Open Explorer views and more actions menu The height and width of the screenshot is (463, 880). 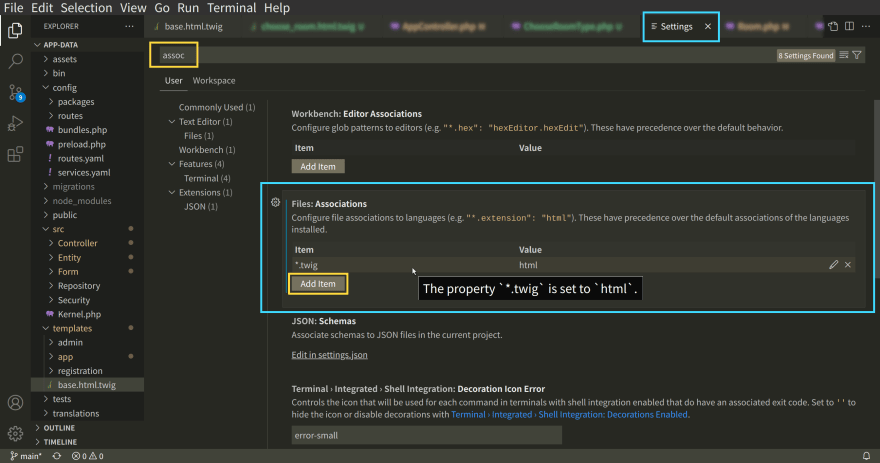tap(130, 26)
